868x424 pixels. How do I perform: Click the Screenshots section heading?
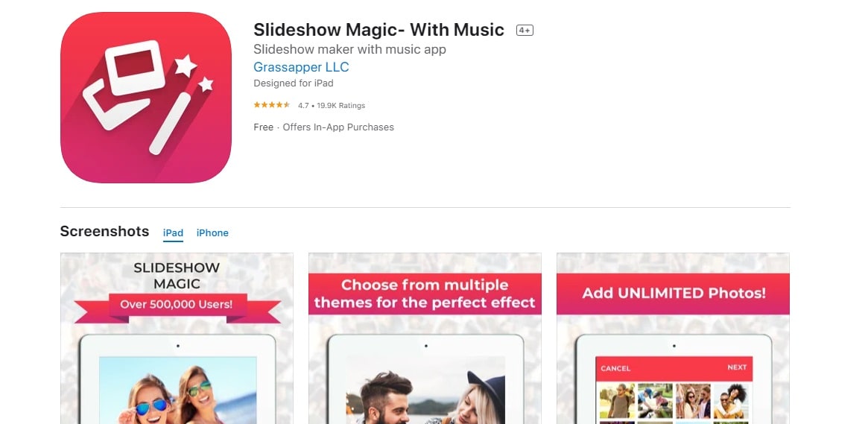click(104, 231)
